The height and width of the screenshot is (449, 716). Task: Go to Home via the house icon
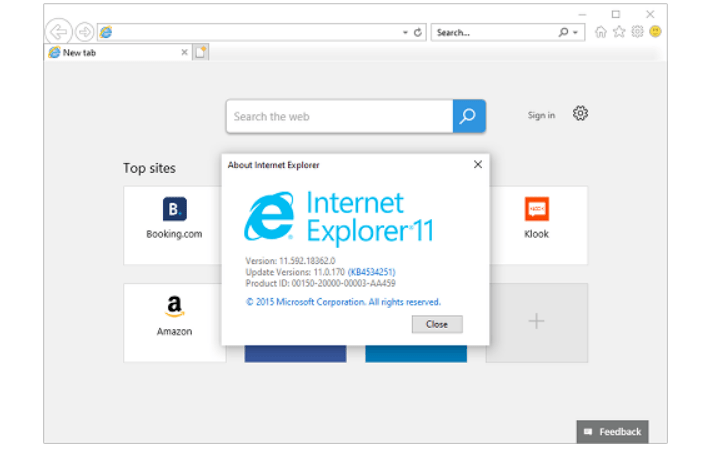point(601,32)
